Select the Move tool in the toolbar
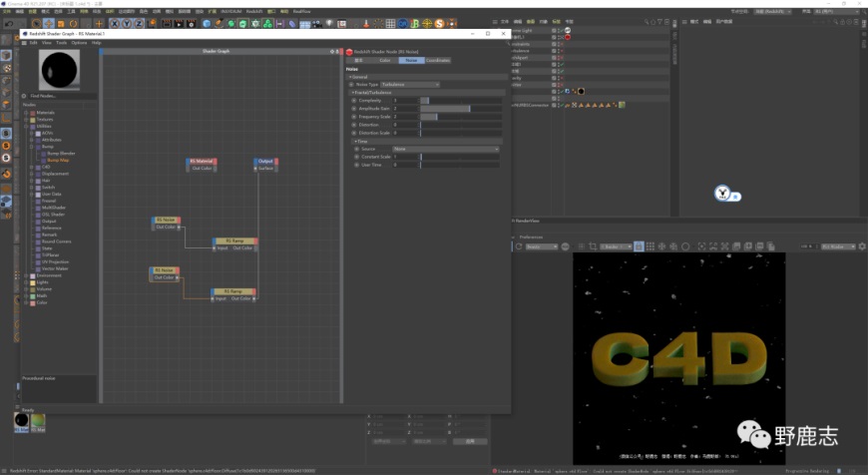This screenshot has width=868, height=475. tap(49, 24)
